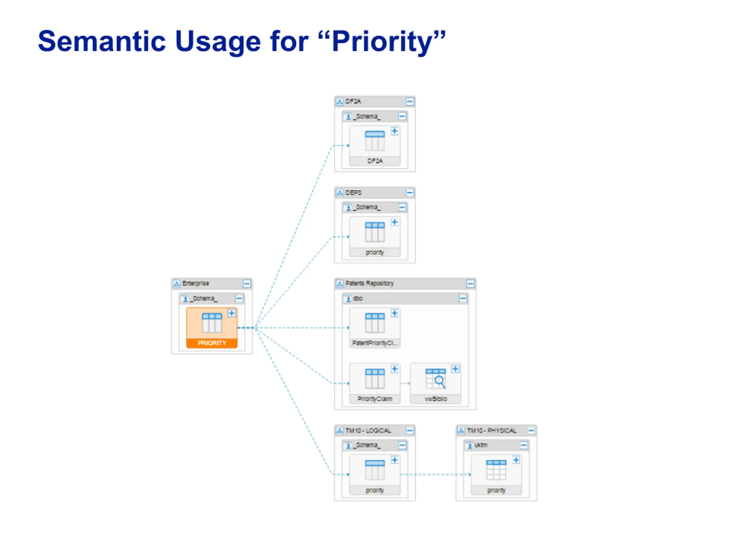Collapse the dbo schema group
Image resolution: width=747 pixels, height=560 pixels.
(463, 298)
